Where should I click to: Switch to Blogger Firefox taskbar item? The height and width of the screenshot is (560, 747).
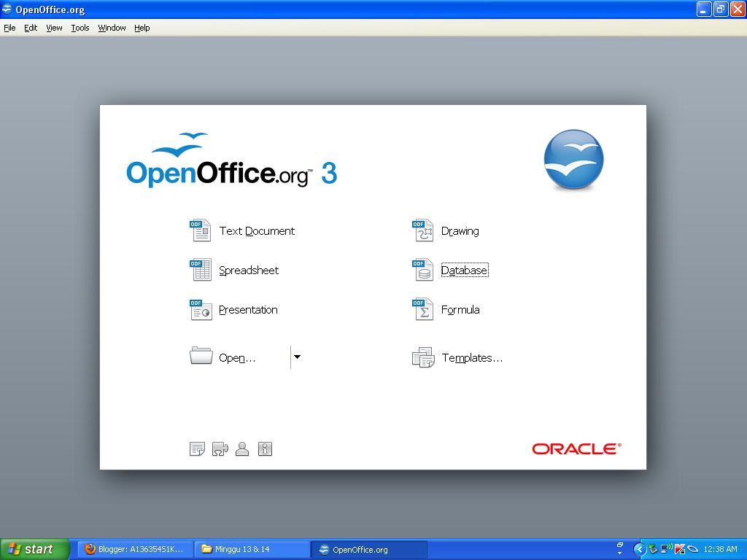135,549
